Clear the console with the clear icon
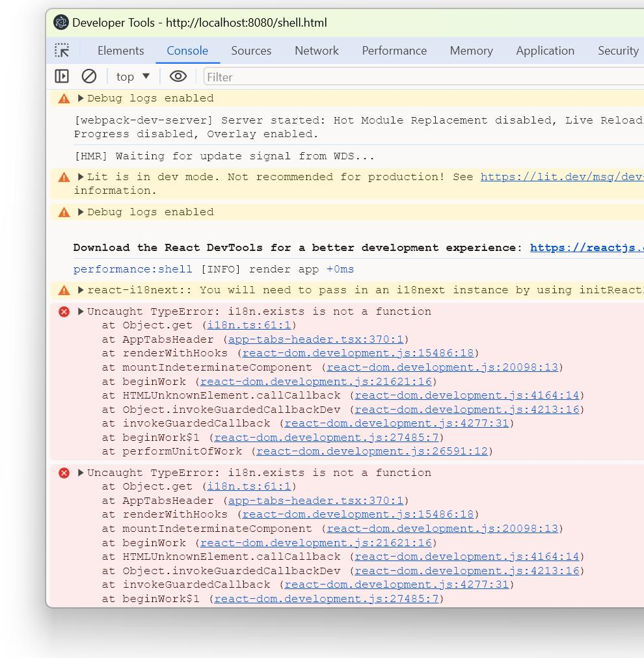 click(89, 77)
